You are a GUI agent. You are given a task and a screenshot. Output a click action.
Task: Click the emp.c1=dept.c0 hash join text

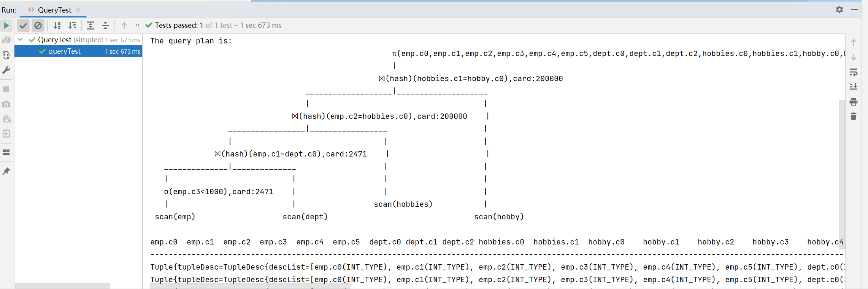[290, 154]
